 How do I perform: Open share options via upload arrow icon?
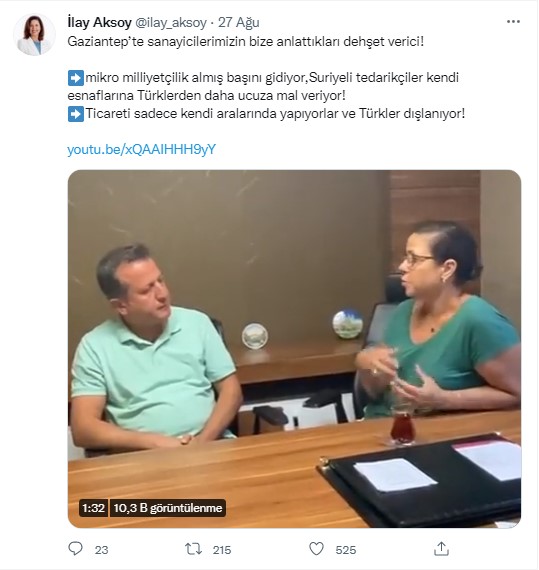pos(441,549)
